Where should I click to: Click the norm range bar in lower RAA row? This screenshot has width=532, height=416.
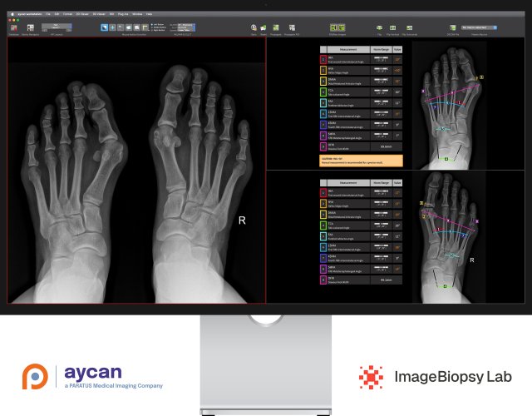pos(381,235)
